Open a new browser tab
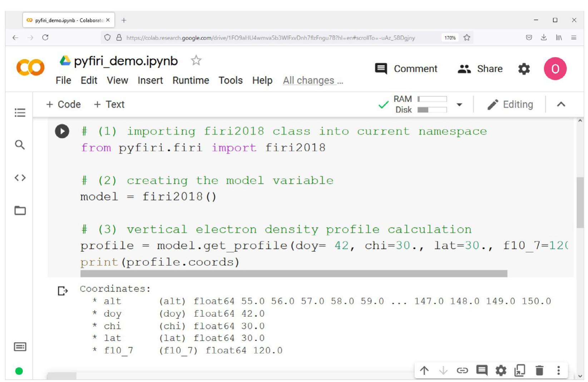Screen dimensions: 588x382 [124, 20]
